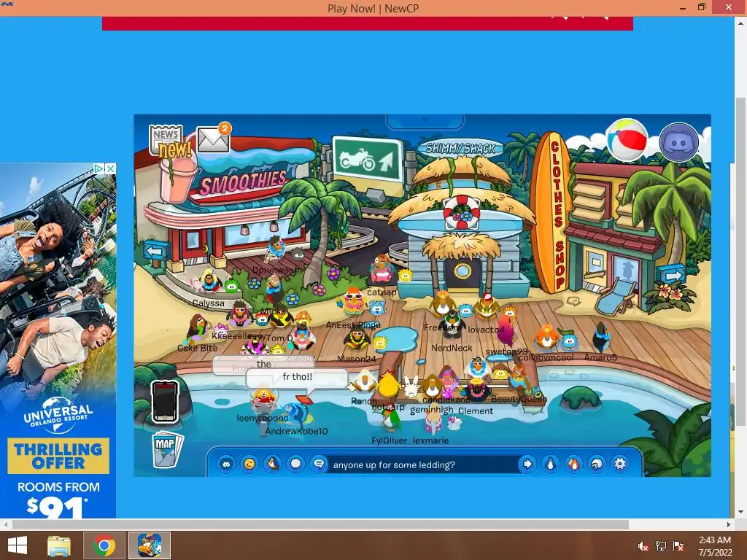Open the penguin actions button
The width and height of the screenshot is (747, 560).
click(x=273, y=464)
